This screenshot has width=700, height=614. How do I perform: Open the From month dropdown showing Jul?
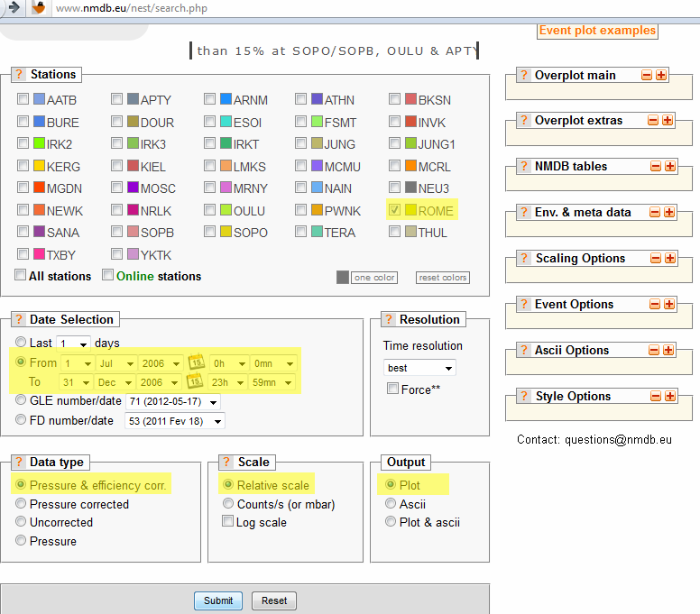117,363
